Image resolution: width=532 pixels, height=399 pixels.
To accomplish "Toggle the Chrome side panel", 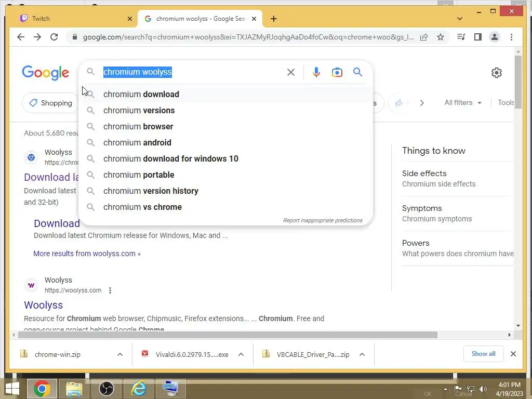I will pos(478,37).
